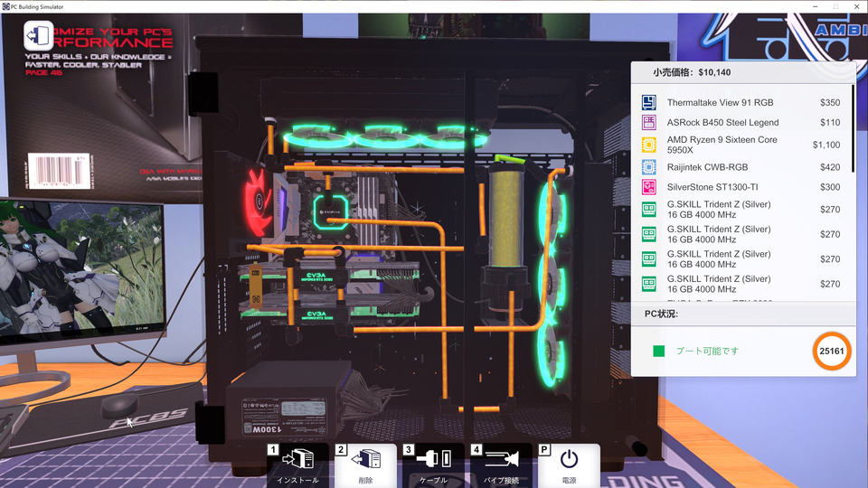
Task: Click the PC状況 status header
Action: [661, 314]
